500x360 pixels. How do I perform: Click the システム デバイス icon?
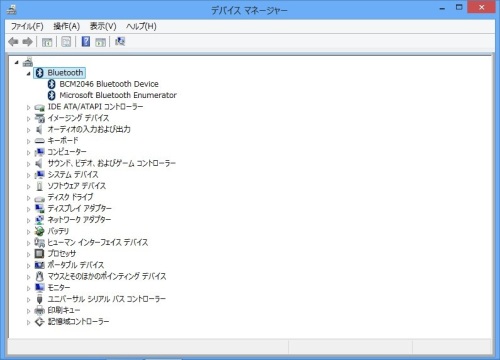(39, 175)
